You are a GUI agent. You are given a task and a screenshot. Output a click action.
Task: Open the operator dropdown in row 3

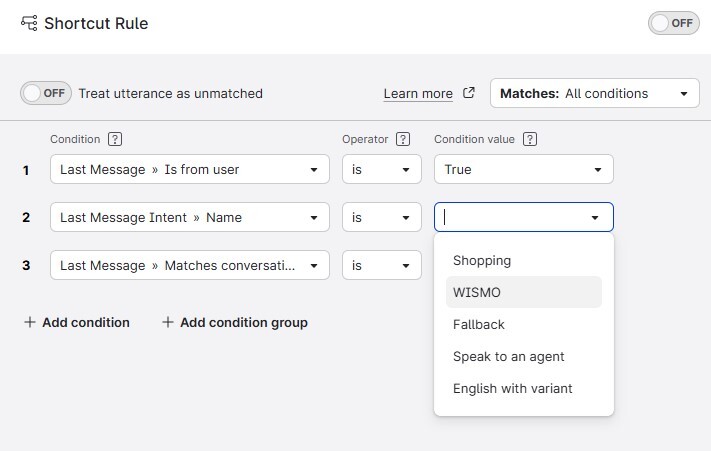pos(381,265)
